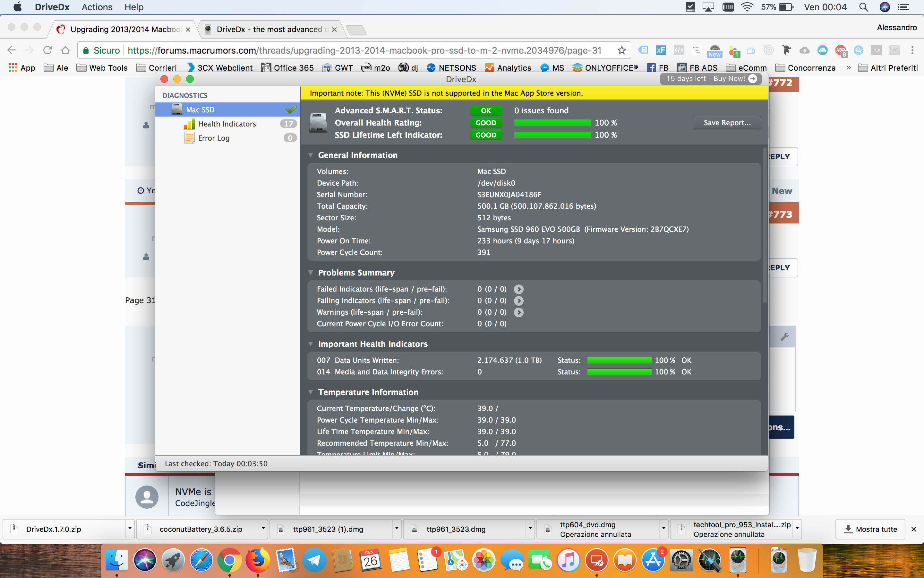Click the Mostra tutte downloads button
924x578 pixels.
pos(870,529)
